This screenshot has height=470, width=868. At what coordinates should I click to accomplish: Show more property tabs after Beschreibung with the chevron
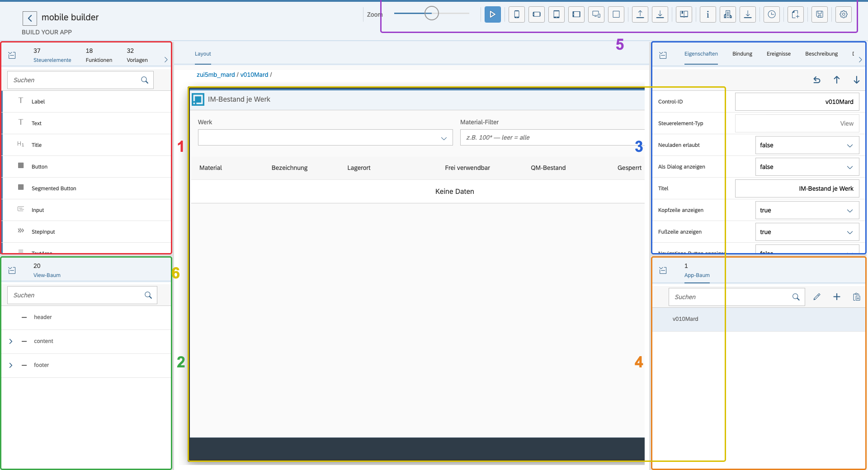pos(860,60)
